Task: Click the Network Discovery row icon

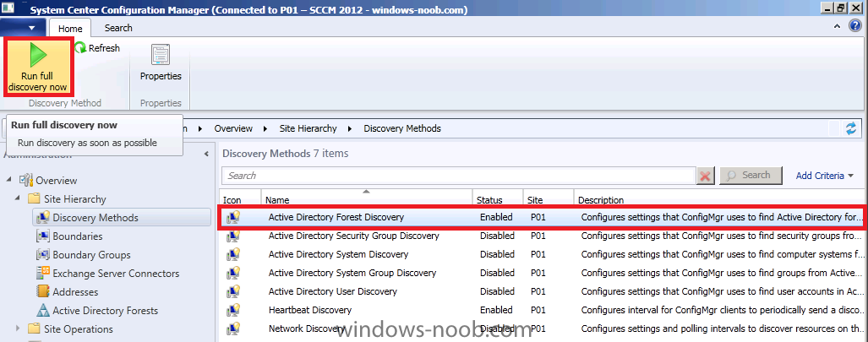Action: pyautogui.click(x=233, y=328)
